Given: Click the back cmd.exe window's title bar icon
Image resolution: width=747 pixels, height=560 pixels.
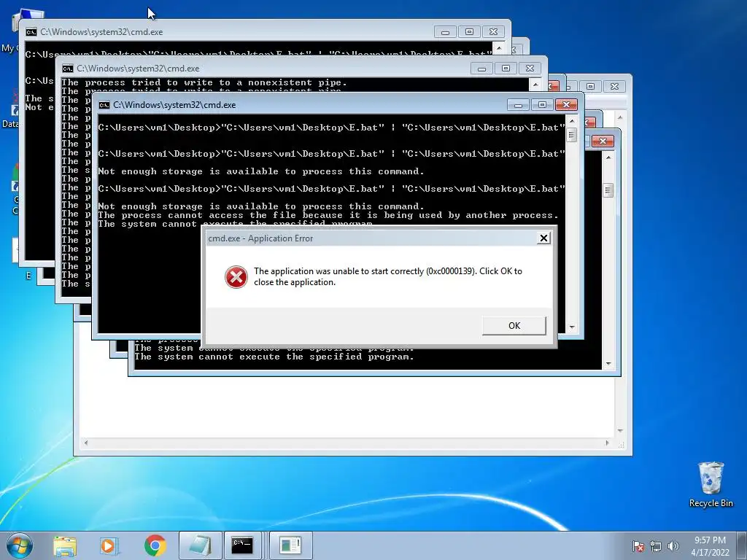Looking at the screenshot, I should click(31, 32).
